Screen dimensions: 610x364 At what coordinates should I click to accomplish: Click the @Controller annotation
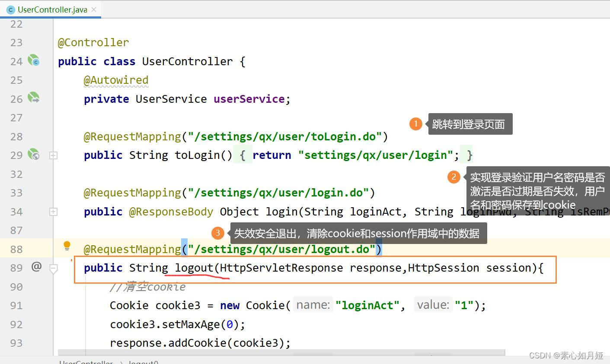[x=93, y=42]
